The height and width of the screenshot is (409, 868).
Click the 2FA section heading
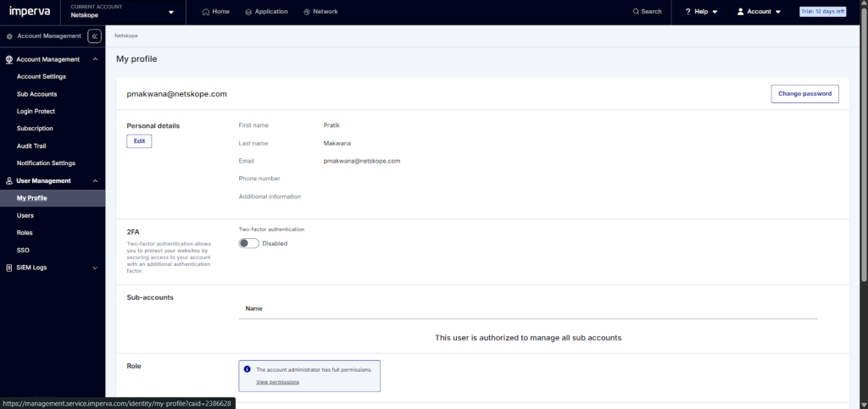click(133, 232)
